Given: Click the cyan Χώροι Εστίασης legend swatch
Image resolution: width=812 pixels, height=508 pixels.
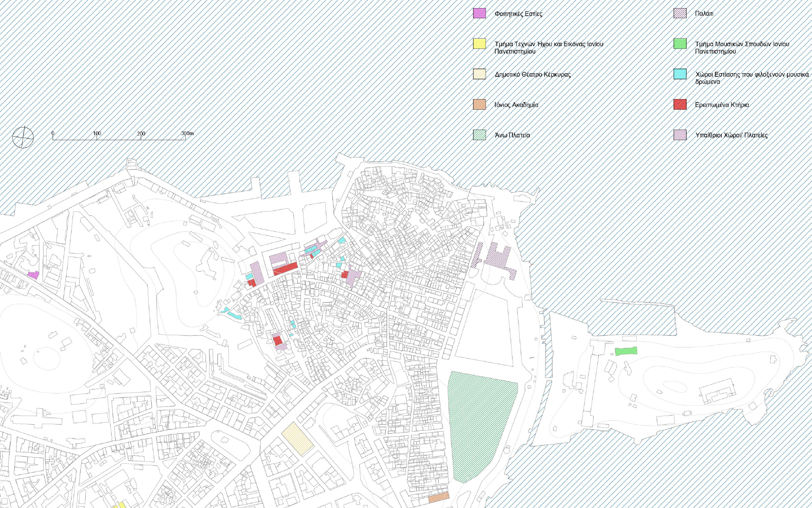Looking at the screenshot, I should click(x=680, y=74).
